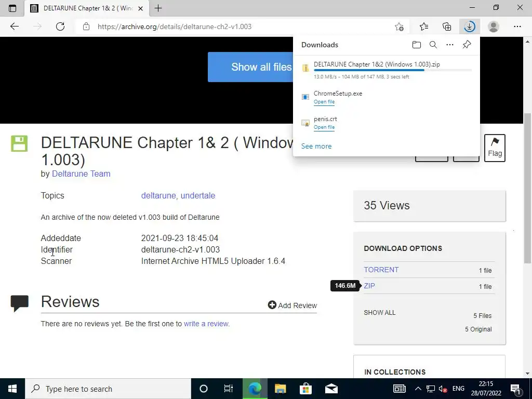
Task: Show hidden system tray icons
Action: click(x=418, y=389)
